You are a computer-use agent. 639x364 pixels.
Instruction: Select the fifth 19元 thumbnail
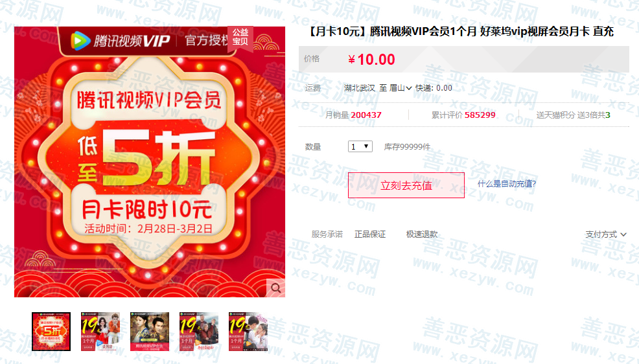click(248, 332)
